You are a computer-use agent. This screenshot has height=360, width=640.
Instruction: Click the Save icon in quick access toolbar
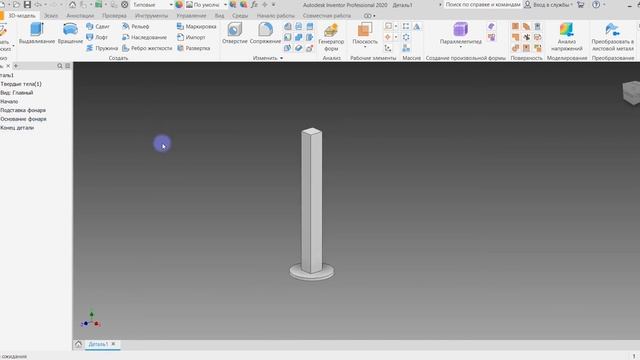click(27, 4)
